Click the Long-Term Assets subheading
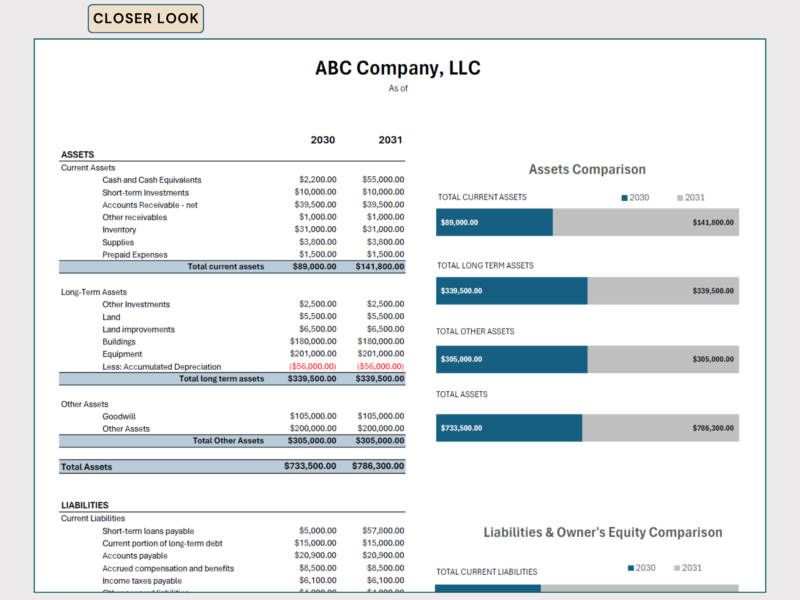 [94, 292]
